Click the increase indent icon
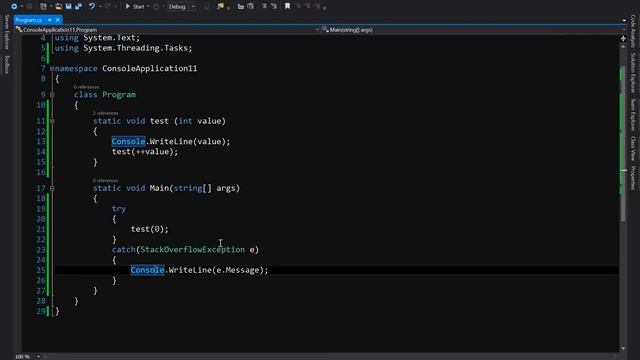This screenshot has height=360, width=640. 251,6
